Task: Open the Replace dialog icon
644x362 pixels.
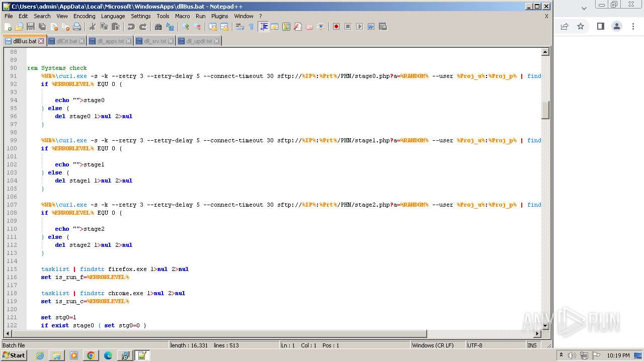Action: [x=170, y=27]
